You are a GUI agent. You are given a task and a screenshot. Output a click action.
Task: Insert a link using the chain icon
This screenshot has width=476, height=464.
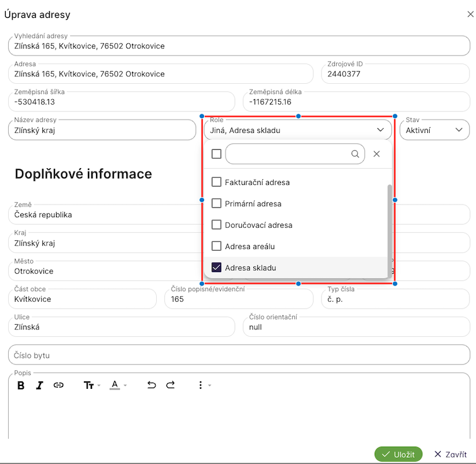pyautogui.click(x=58, y=385)
